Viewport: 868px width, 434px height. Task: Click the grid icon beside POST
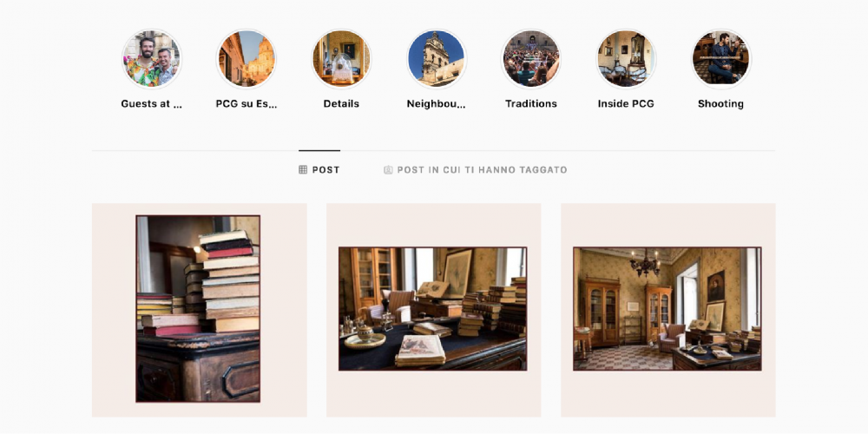[303, 170]
